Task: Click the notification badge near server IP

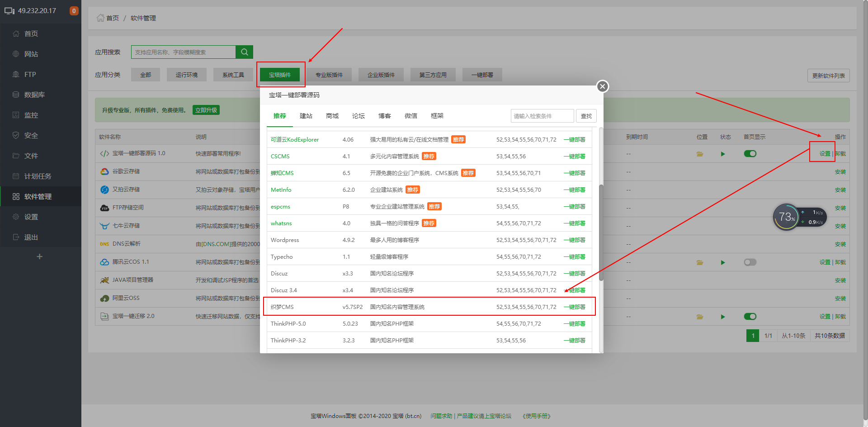Action: (74, 11)
